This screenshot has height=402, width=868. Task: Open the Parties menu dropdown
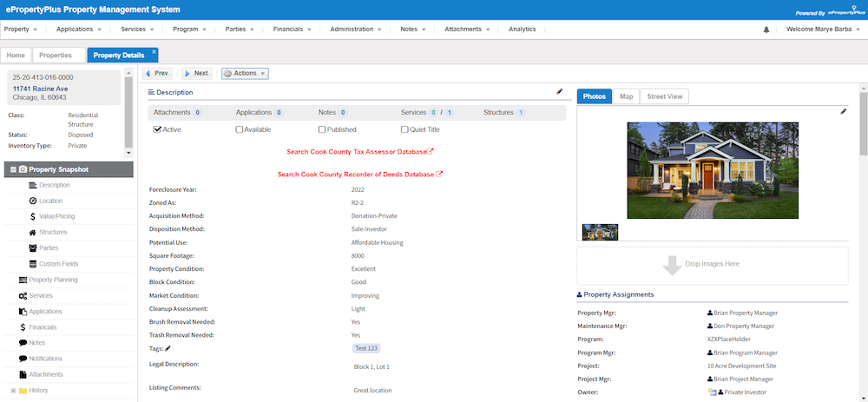click(240, 30)
